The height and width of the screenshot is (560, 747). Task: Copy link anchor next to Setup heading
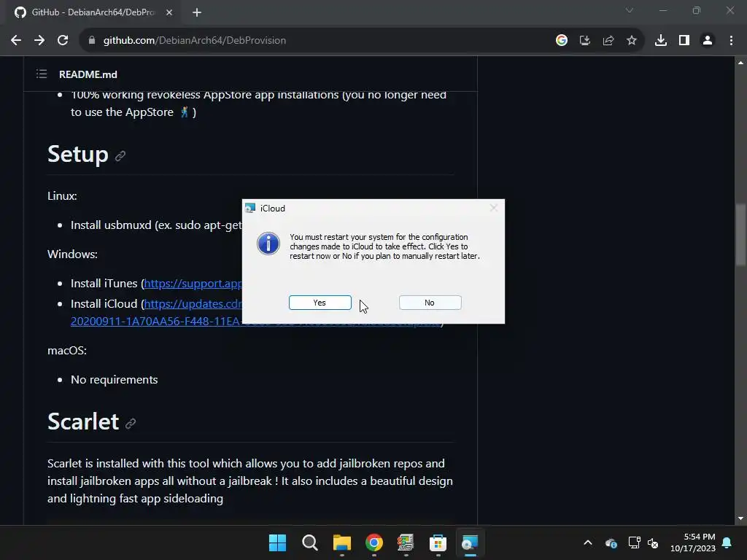(120, 156)
